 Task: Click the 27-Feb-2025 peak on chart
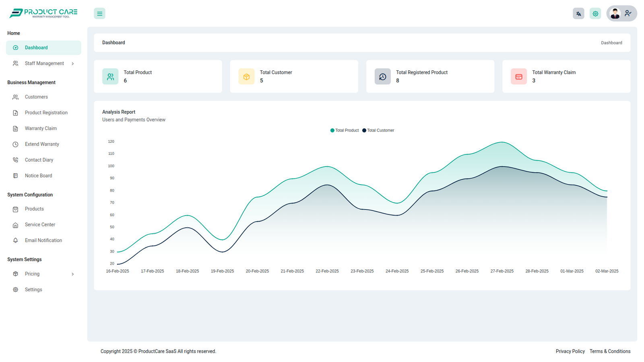coord(502,142)
